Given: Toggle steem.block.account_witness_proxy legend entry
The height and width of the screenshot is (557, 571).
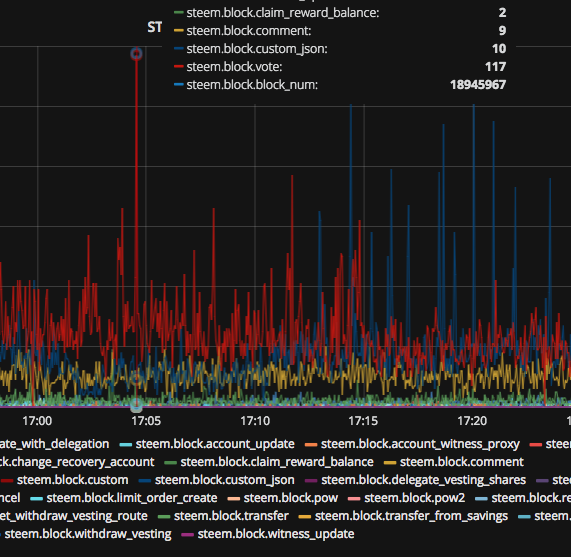Looking at the screenshot, I should click(x=420, y=444).
